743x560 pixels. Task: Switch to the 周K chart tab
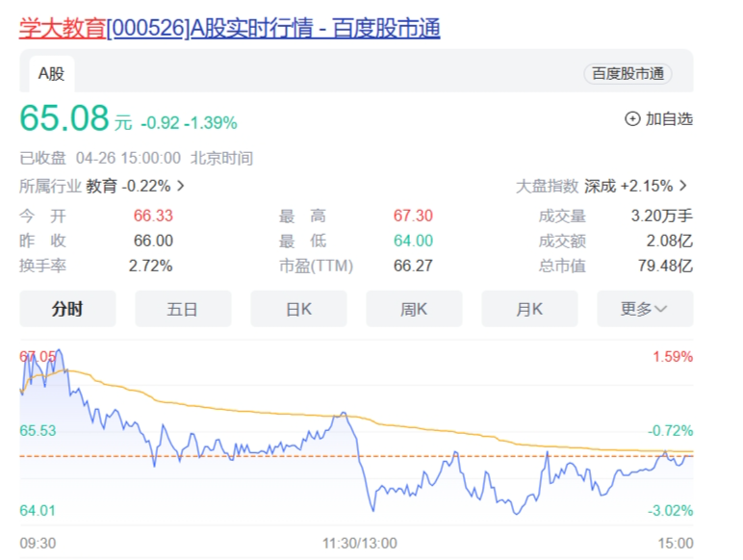[414, 309]
